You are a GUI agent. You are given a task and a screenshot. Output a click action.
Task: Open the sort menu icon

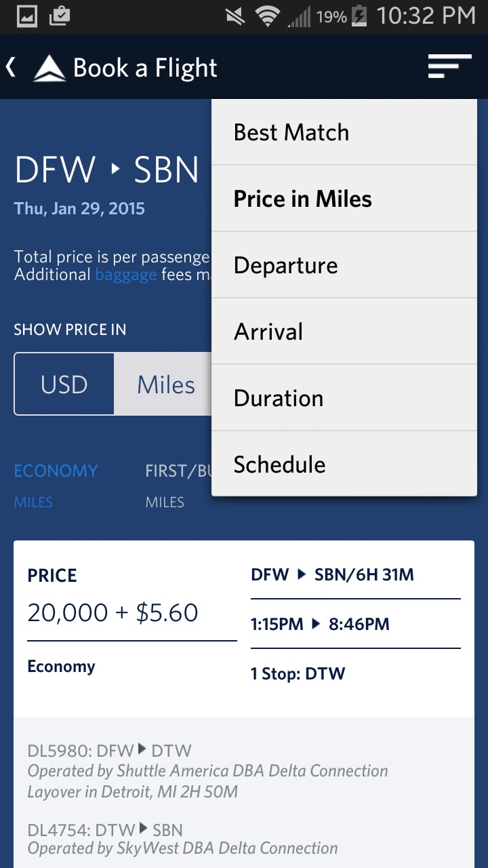pos(449,67)
